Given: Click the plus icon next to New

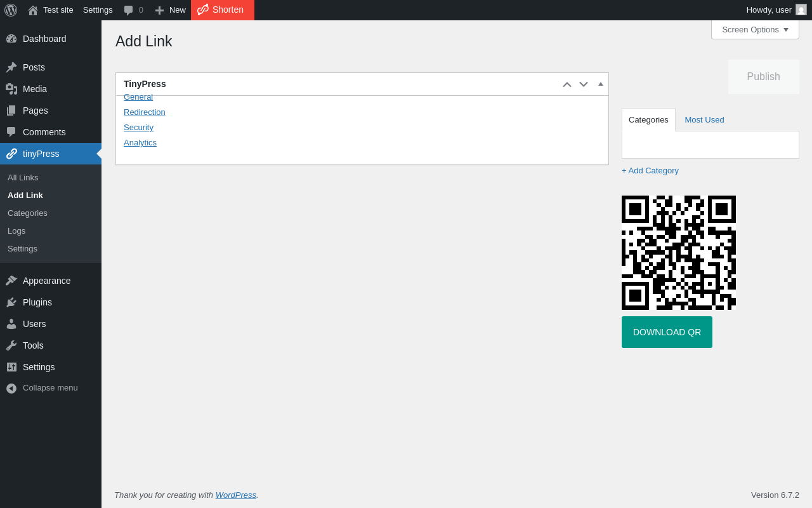Looking at the screenshot, I should pos(159,10).
